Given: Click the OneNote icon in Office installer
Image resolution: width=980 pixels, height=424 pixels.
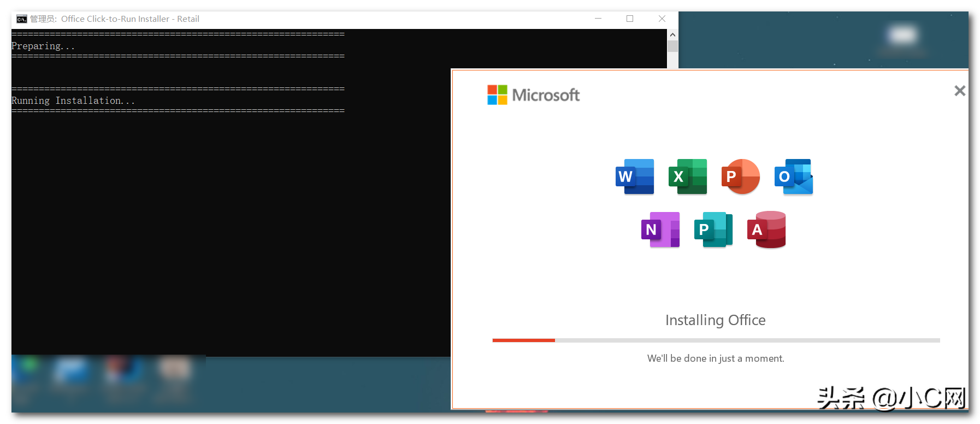Looking at the screenshot, I should pos(660,229).
